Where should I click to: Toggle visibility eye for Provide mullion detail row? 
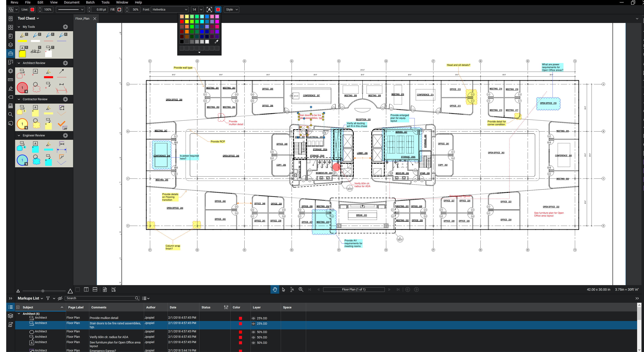click(x=253, y=318)
